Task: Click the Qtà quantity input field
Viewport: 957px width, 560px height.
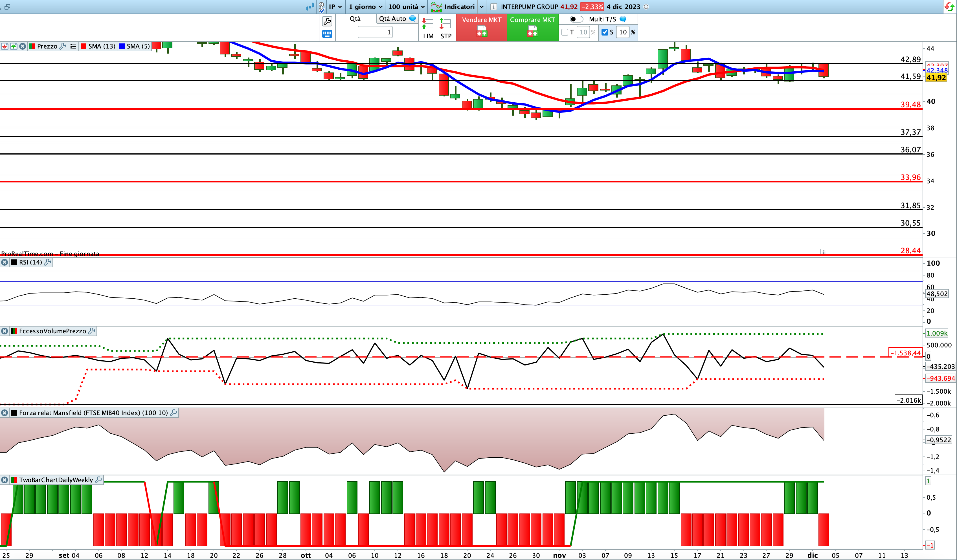Action: click(375, 32)
